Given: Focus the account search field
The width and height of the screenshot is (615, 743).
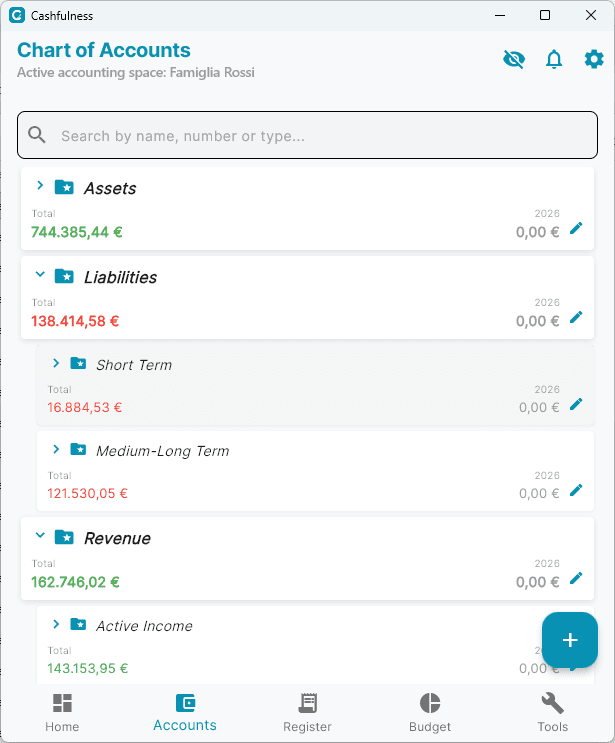Looking at the screenshot, I should (308, 136).
